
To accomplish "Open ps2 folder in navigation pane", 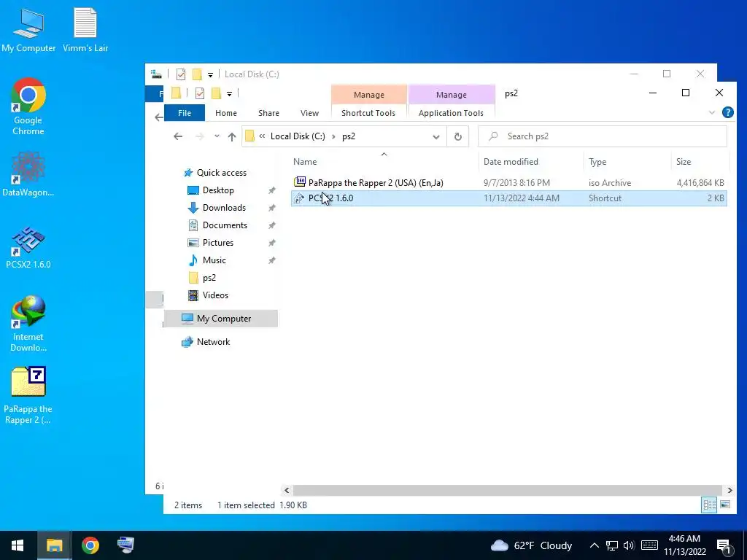I will (x=209, y=278).
